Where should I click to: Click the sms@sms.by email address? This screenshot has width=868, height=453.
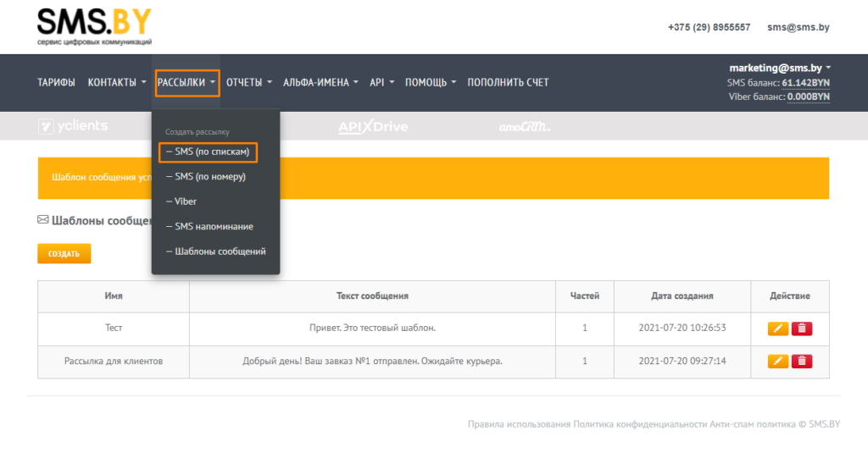pyautogui.click(x=798, y=27)
